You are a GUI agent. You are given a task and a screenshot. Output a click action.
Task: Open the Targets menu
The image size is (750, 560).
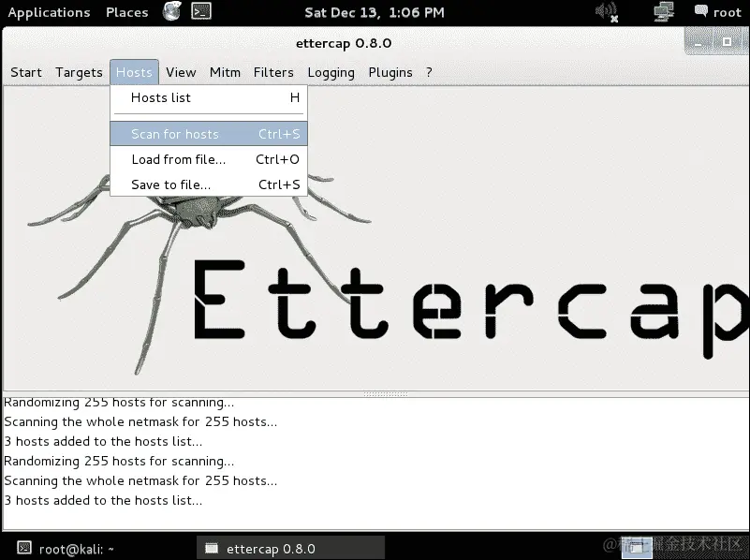[x=79, y=72]
